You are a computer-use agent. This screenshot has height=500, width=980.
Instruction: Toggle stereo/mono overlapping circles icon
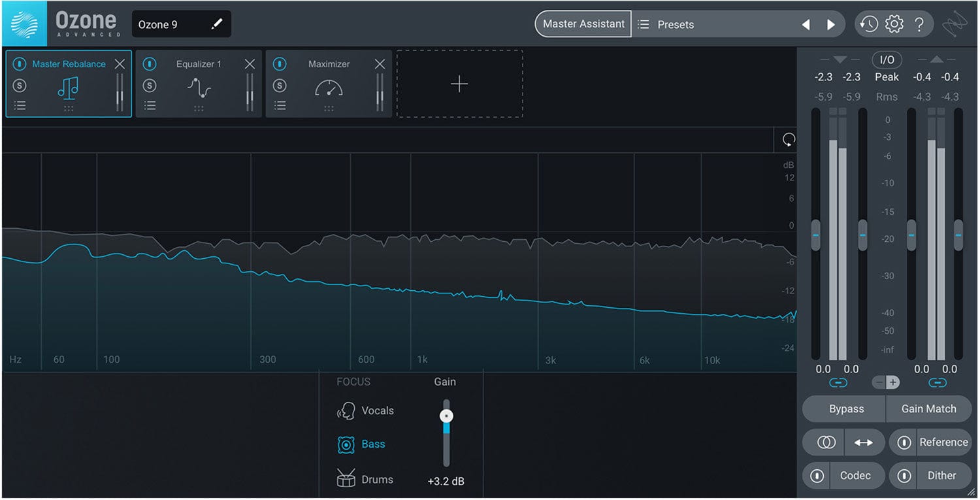tap(826, 442)
